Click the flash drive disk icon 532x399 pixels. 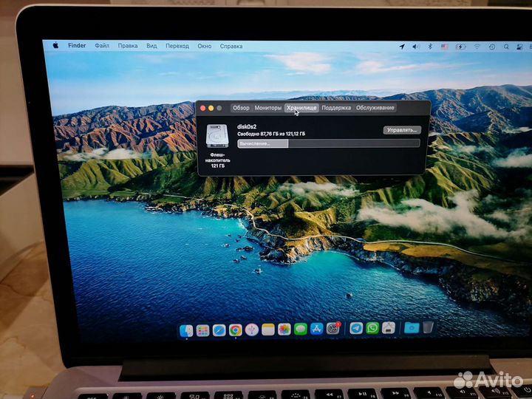coord(217,136)
